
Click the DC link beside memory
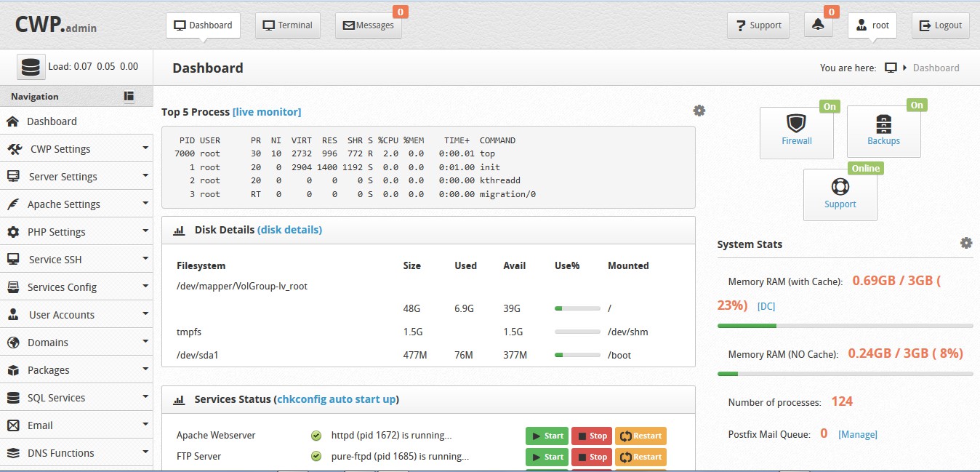coord(766,307)
